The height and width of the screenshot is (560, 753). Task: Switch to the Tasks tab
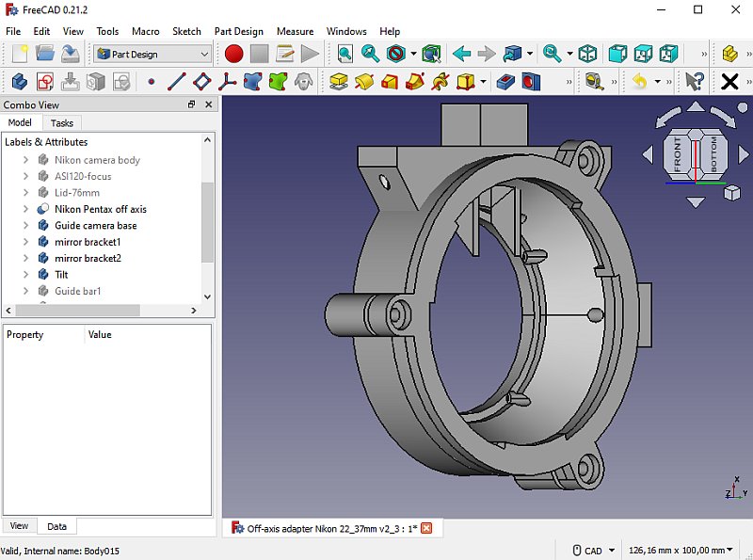pos(62,123)
